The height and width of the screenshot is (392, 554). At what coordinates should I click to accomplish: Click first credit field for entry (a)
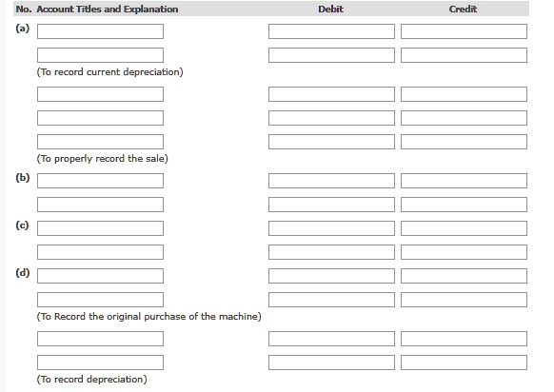[464, 31]
